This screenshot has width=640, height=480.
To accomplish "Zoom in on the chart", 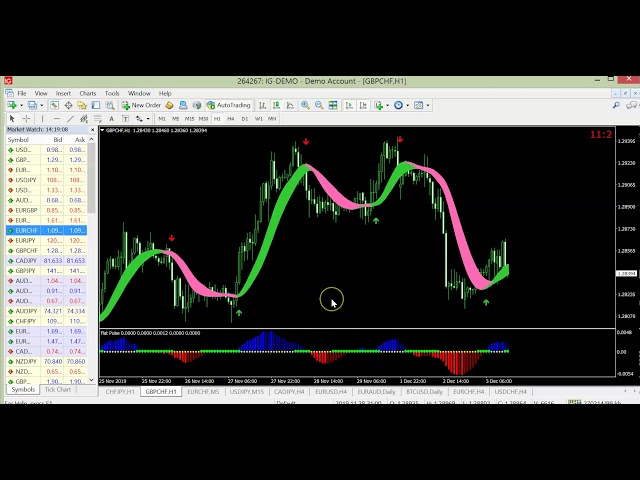I will 305,105.
